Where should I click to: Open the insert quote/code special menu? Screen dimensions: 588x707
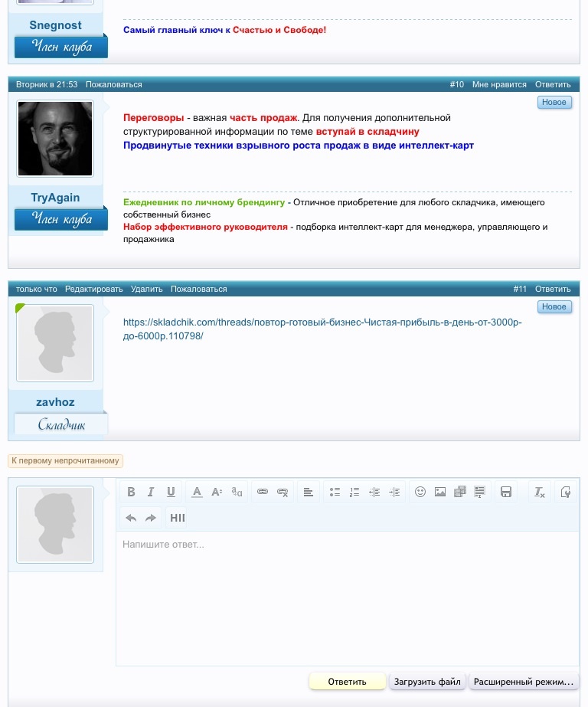point(480,492)
